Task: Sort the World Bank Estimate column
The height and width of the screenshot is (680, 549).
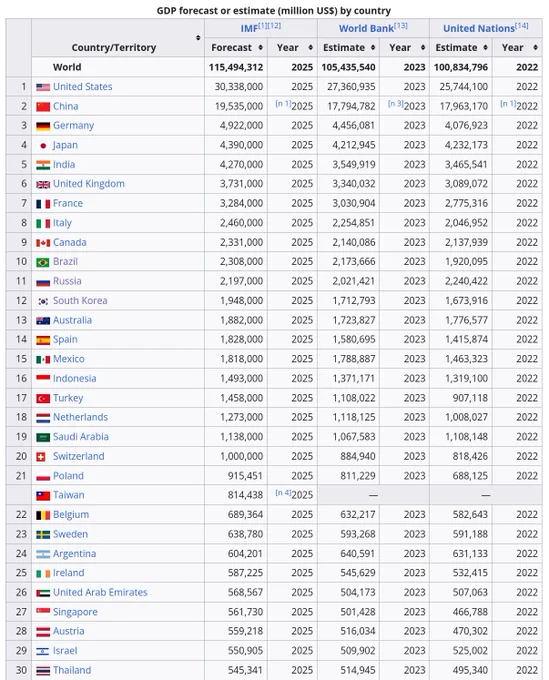Action: (373, 48)
